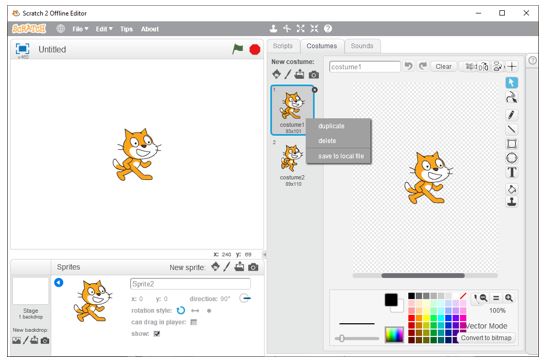Switch to the Sounds tab
The image size is (546, 363).
[362, 46]
